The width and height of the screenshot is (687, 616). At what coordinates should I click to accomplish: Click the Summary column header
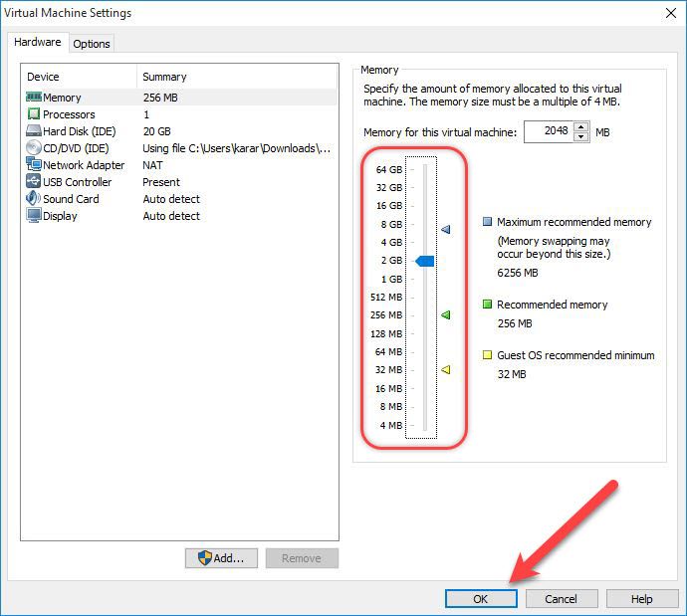(x=237, y=77)
